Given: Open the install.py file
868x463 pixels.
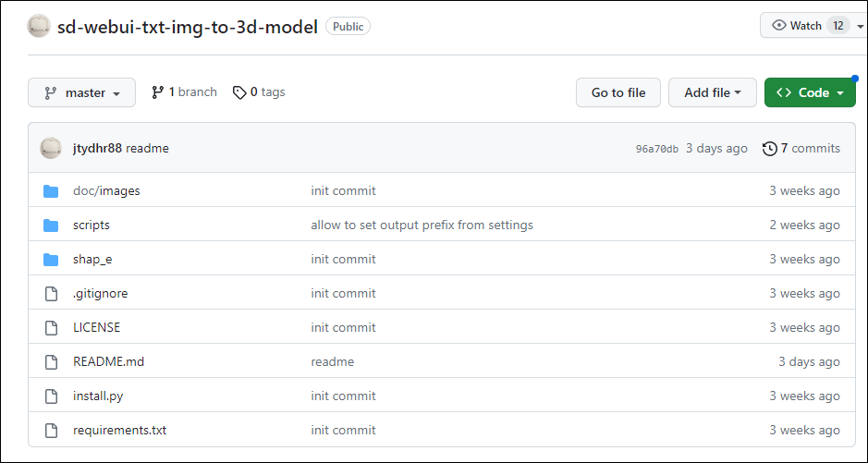Looking at the screenshot, I should click(98, 396).
